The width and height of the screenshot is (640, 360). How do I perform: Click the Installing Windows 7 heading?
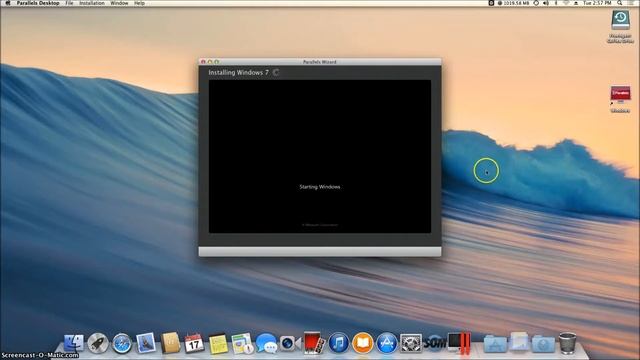tap(238, 72)
